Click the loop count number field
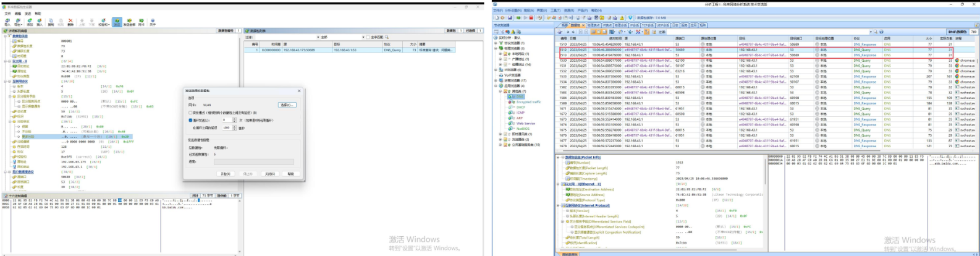The height and width of the screenshot is (256, 980). (x=226, y=120)
